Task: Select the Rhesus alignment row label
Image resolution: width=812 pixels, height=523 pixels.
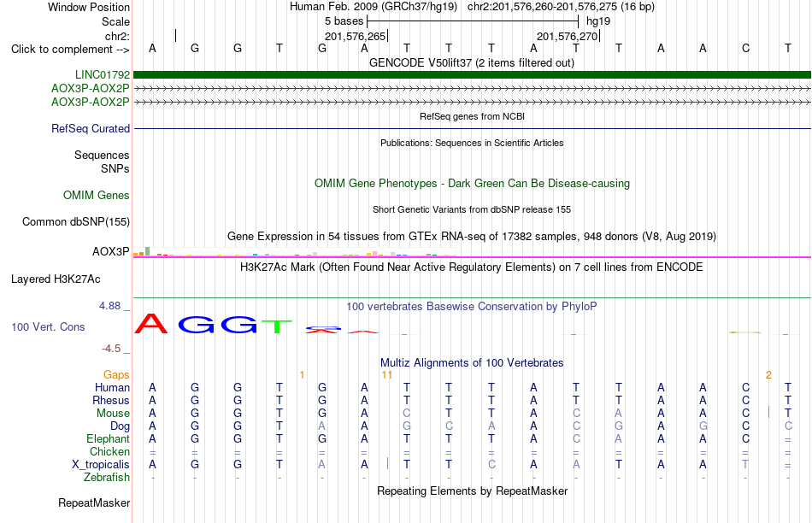Action: (111, 400)
